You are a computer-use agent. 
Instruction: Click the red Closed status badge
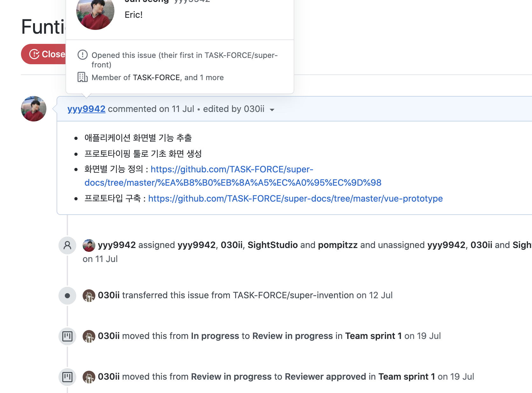pos(44,54)
